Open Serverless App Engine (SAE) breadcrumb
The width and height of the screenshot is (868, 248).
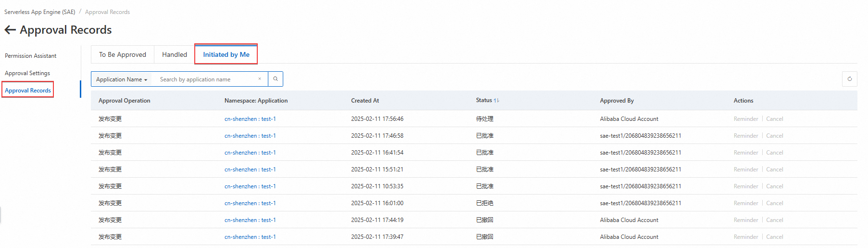(40, 12)
